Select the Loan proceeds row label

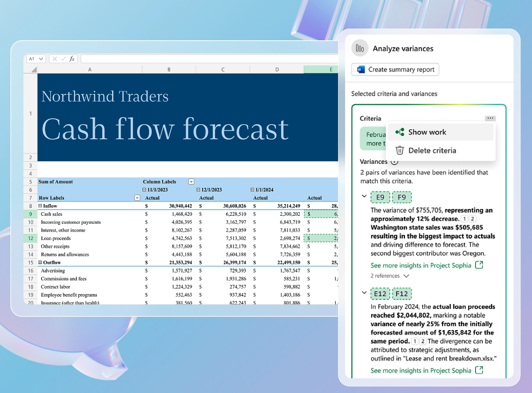click(x=56, y=239)
